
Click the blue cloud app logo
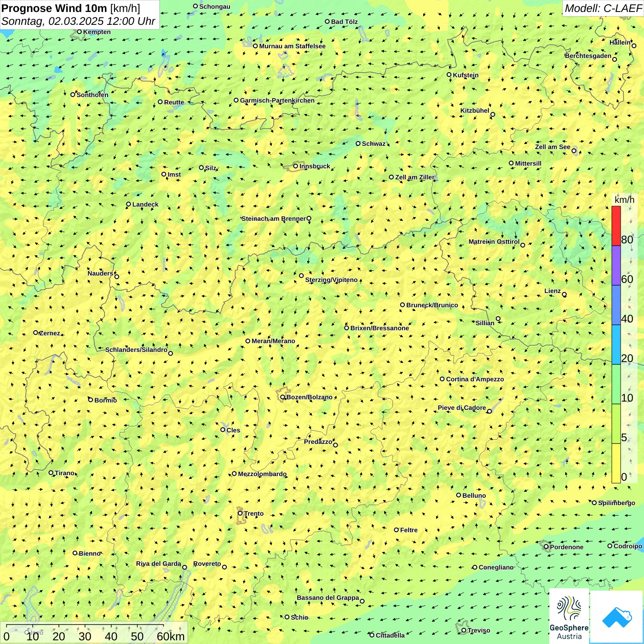click(617, 617)
